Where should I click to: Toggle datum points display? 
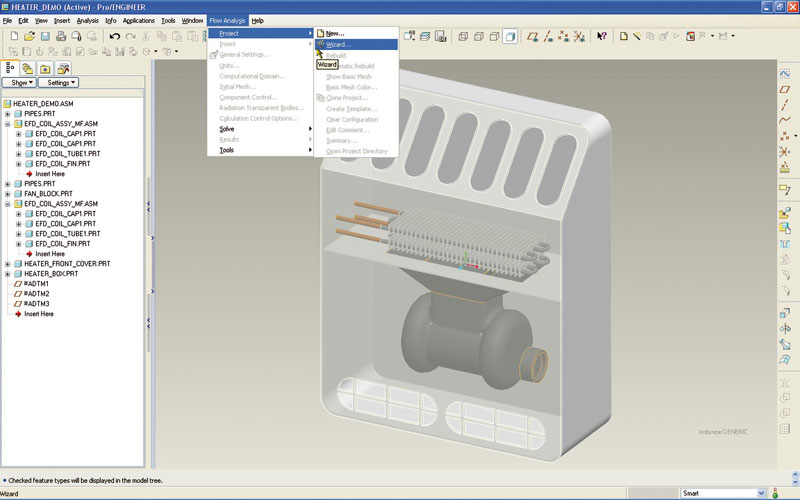click(x=563, y=36)
